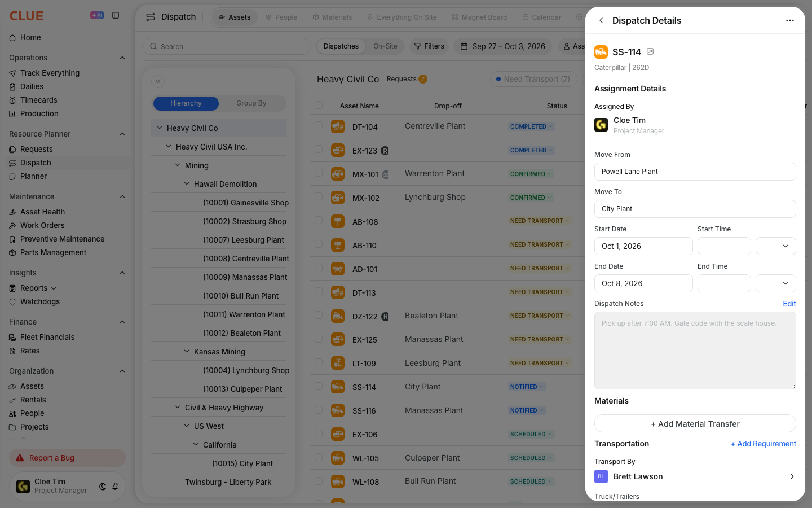Screen dimensions: 812x508
Task: Switch to the Materials tab
Action: coord(332,17)
